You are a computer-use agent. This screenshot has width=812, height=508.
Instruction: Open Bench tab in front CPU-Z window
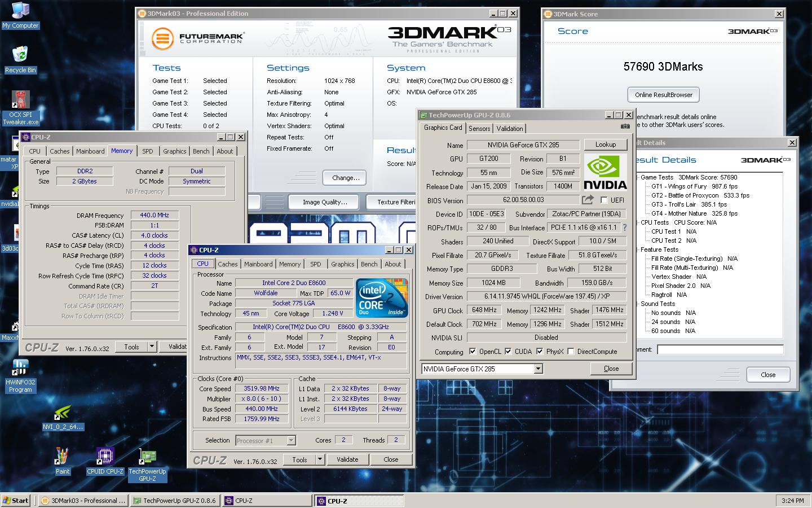369,264
